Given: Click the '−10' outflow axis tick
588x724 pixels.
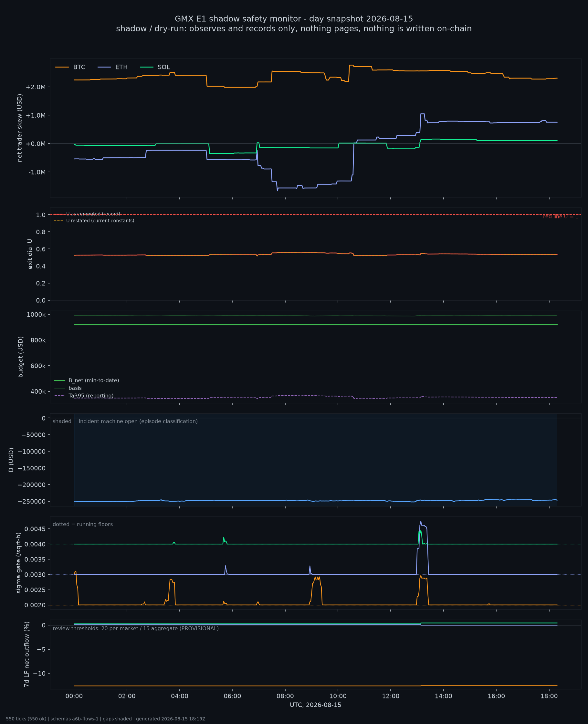Looking at the screenshot, I should pos(40,674).
